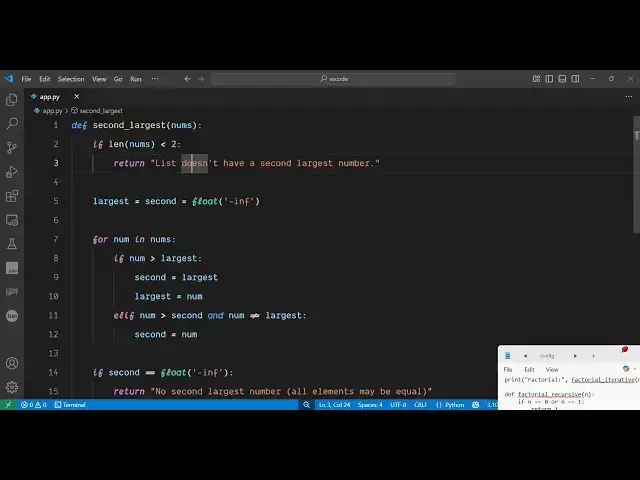The height and width of the screenshot is (480, 640).
Task: Click 'second_largest' function name on line 1
Action: pos(129,125)
